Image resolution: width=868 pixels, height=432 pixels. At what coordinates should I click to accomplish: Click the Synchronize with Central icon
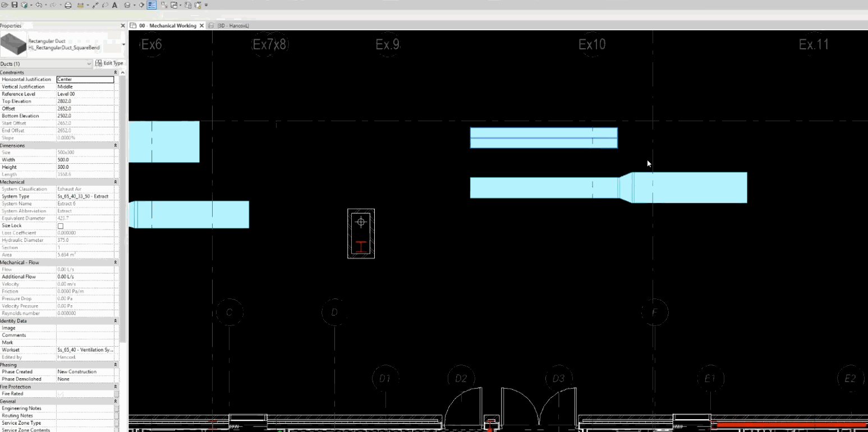pos(24,5)
